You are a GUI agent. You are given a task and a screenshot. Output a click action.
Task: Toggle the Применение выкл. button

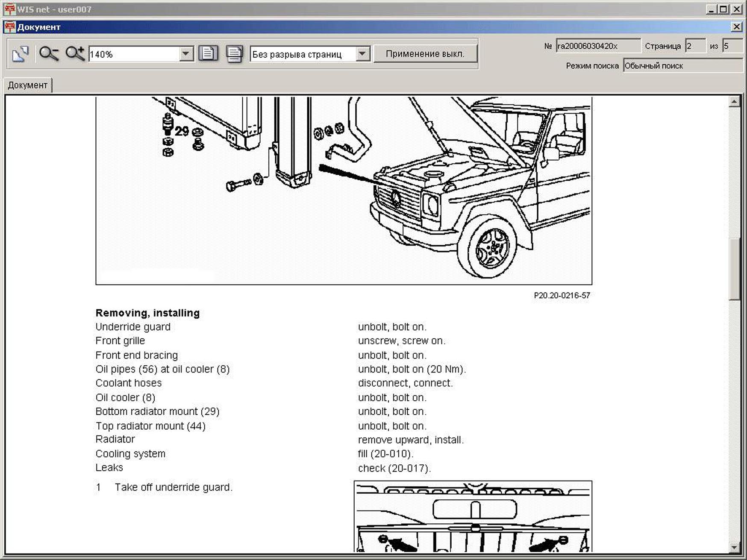click(x=425, y=54)
